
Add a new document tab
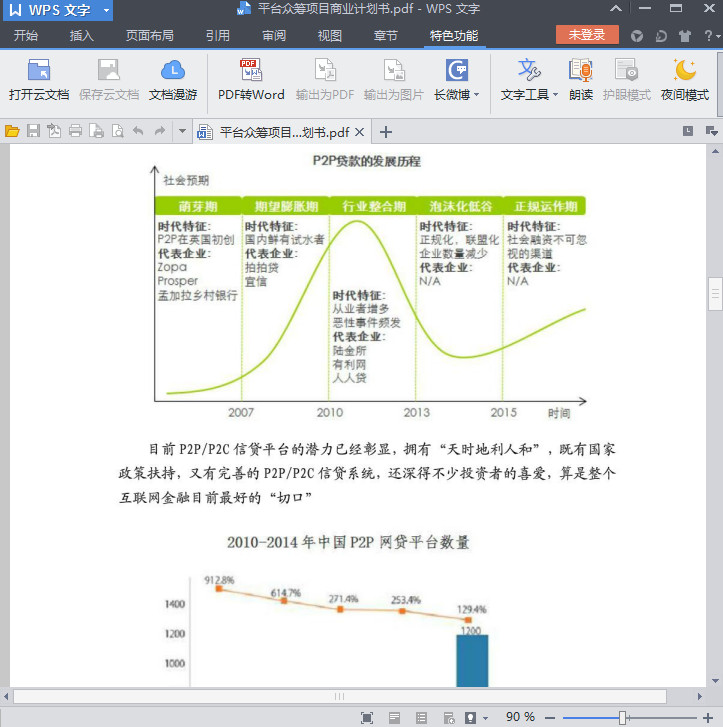click(386, 133)
